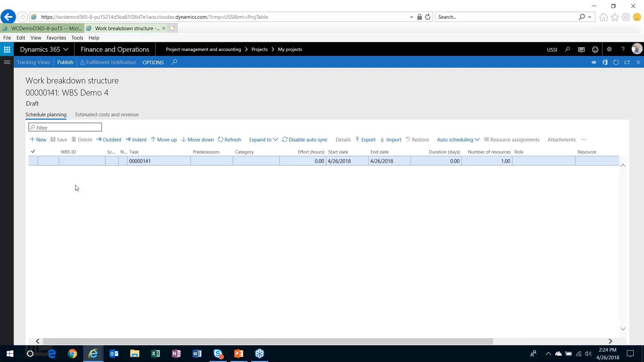Open the Auto scheduling dropdown
Screen dimensions: 644x362
click(458, 139)
